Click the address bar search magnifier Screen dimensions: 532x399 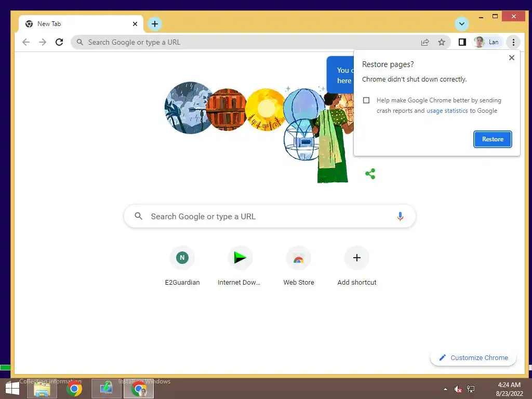(x=79, y=42)
